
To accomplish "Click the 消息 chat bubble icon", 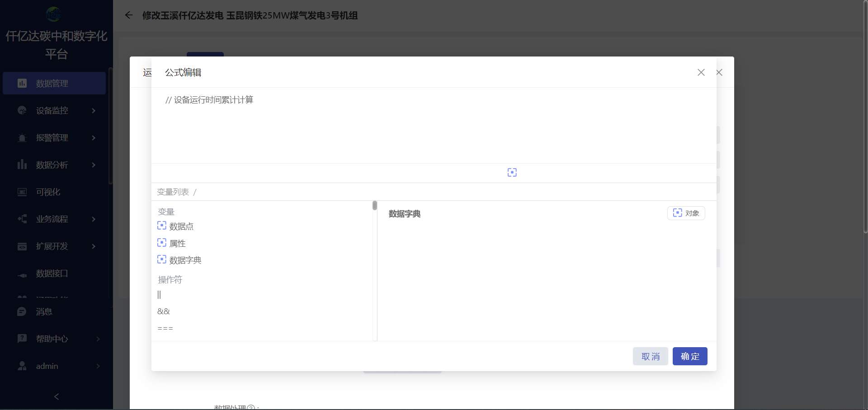I will click(22, 311).
